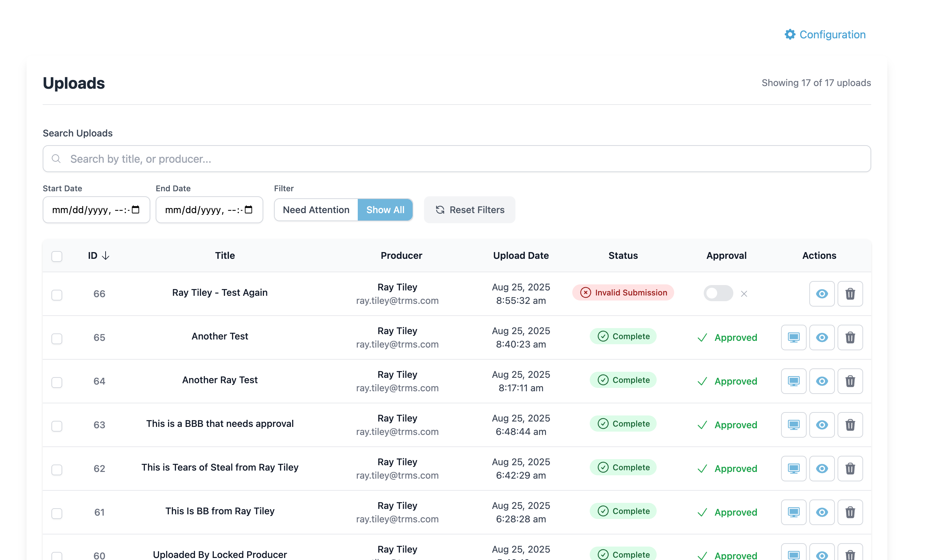This screenshot has width=928, height=560.
Task: Open the Configuration gear link
Action: [x=824, y=35]
